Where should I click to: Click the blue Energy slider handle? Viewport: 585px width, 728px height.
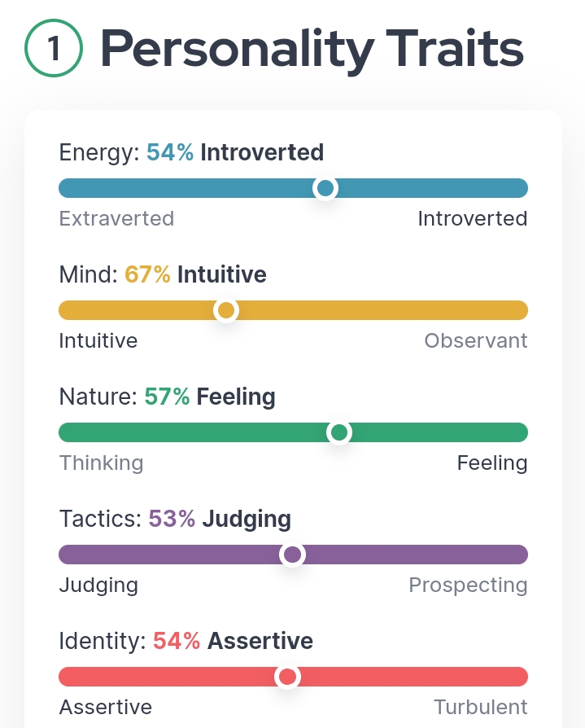(x=325, y=188)
